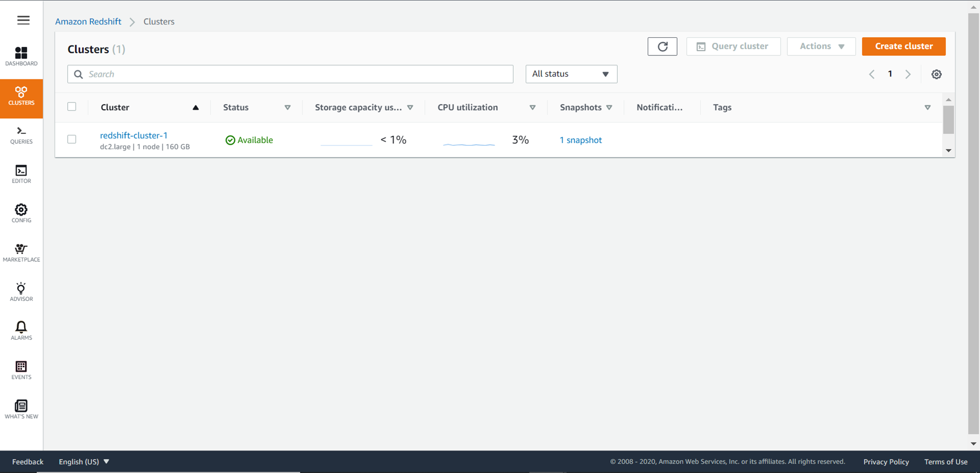Go to Amazon Redshift breadcrumb link
980x473 pixels.
[88, 22]
